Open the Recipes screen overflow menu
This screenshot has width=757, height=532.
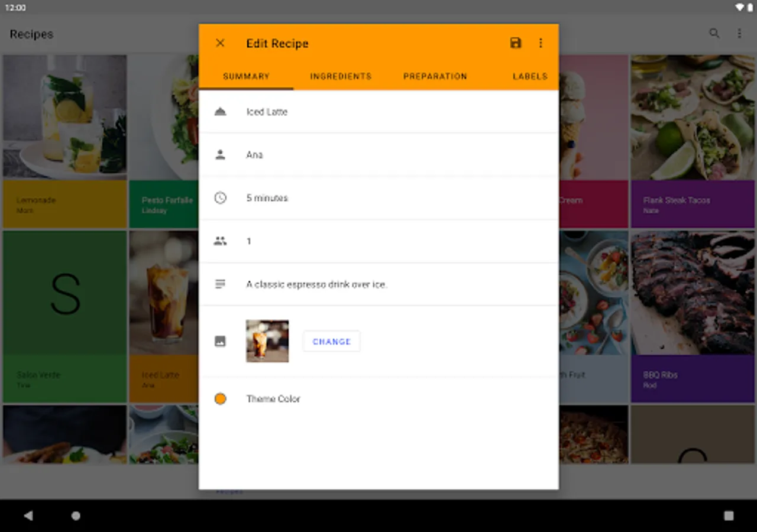click(x=739, y=34)
